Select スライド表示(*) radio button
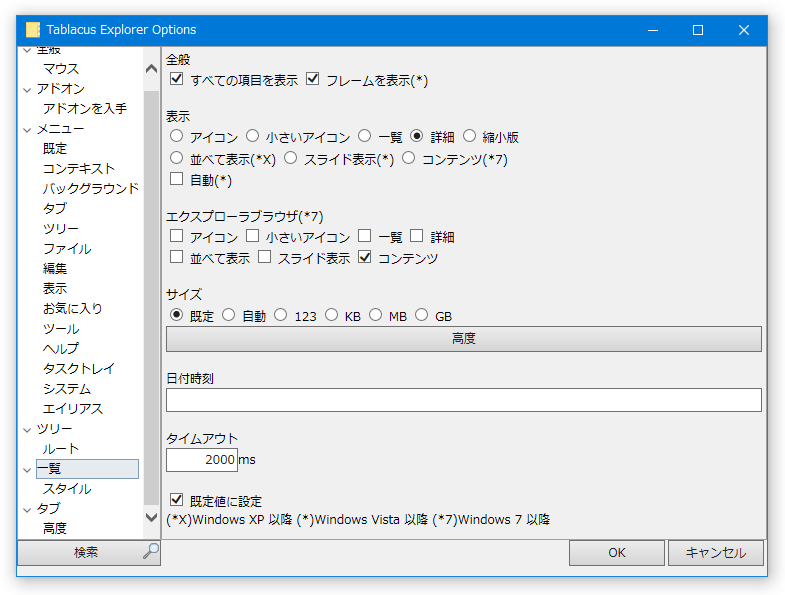Viewport: 785px width, 595px height. click(290, 158)
